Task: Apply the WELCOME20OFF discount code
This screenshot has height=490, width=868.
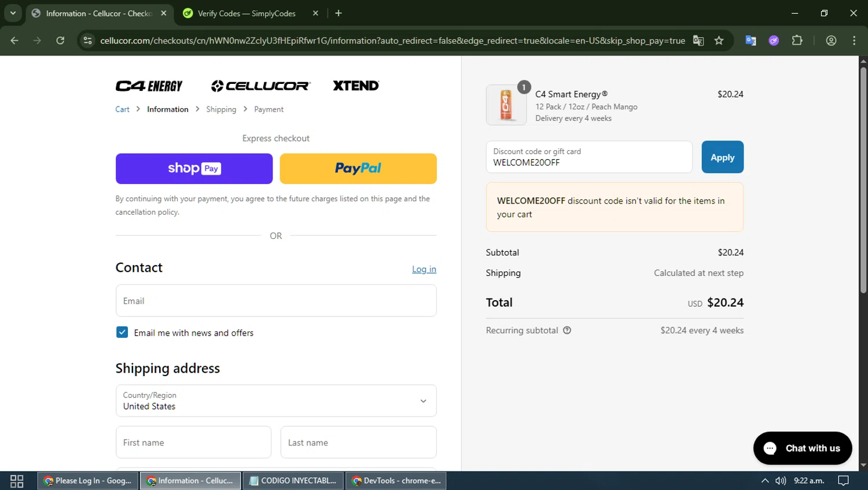Action: (x=722, y=157)
